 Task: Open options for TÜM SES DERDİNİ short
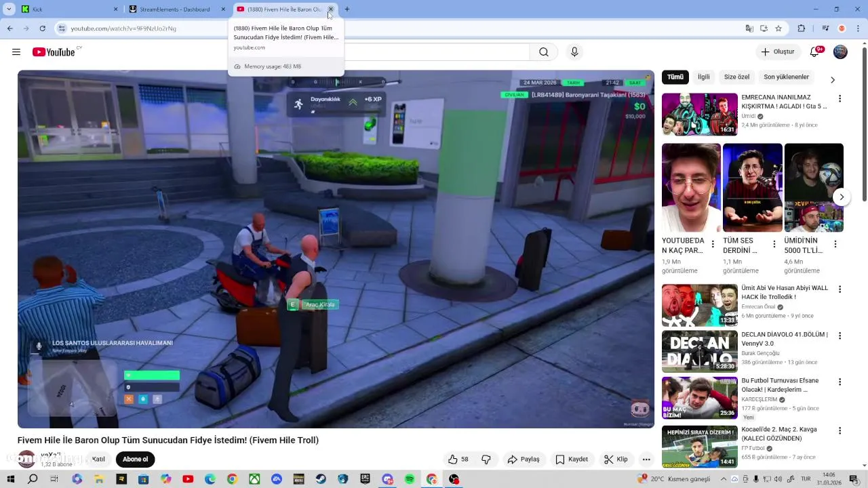774,244
